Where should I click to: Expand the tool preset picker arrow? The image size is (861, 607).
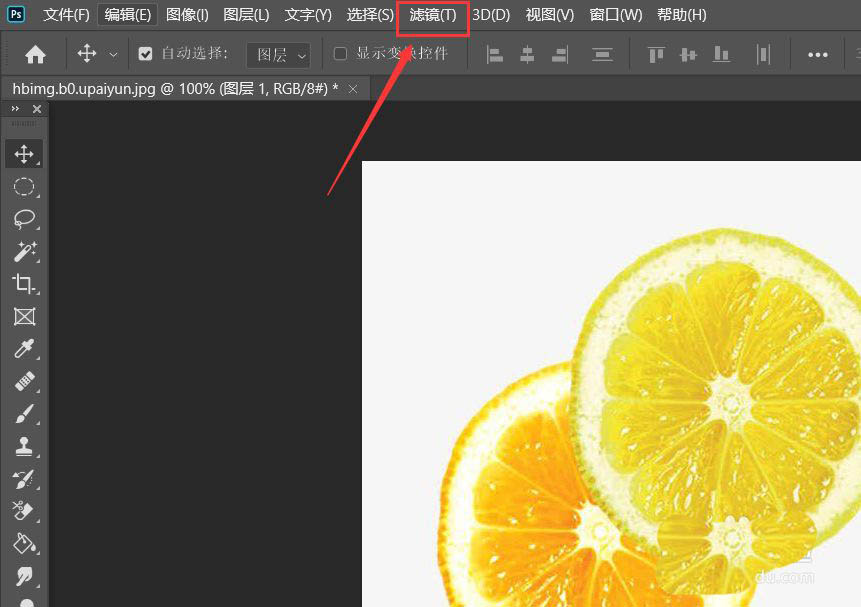[113, 55]
